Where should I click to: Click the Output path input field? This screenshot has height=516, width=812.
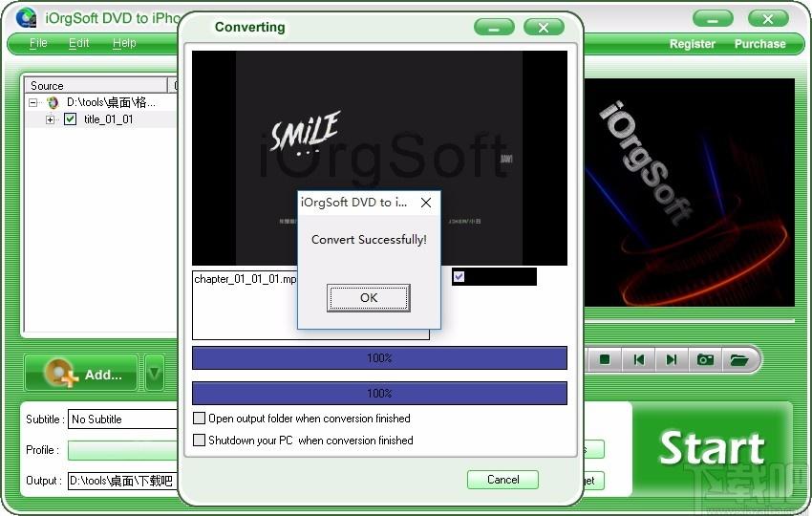122,481
